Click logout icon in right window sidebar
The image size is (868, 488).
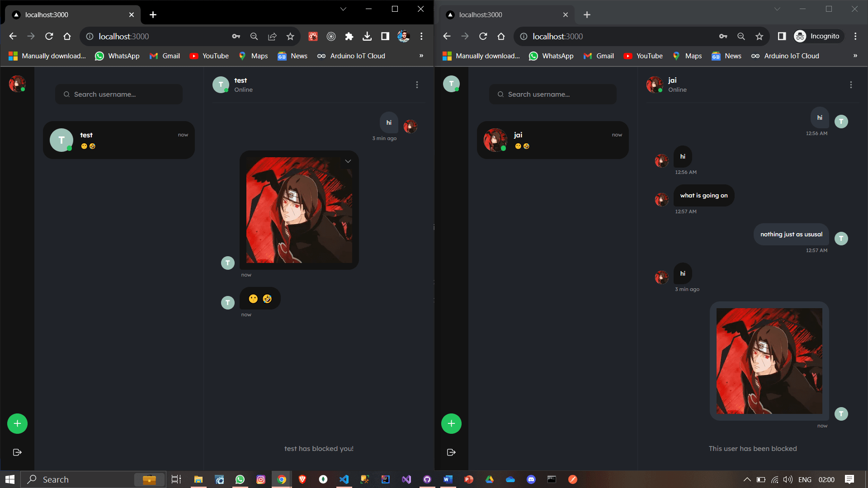click(451, 452)
